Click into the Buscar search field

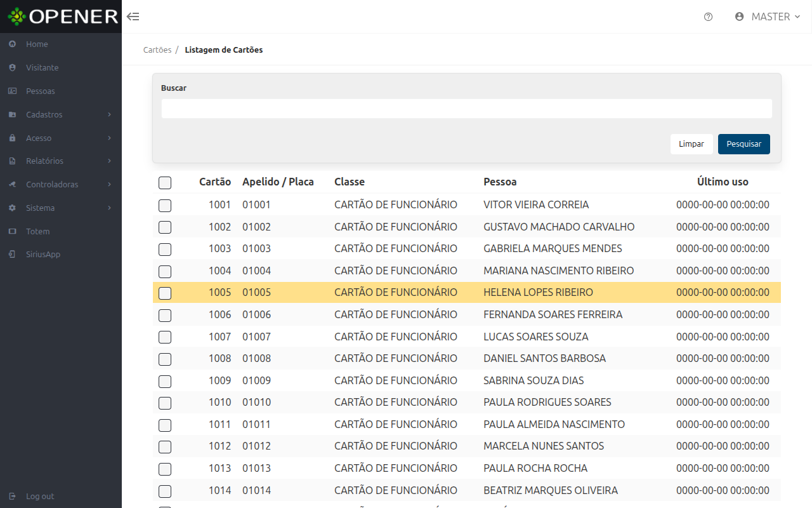pos(467,109)
